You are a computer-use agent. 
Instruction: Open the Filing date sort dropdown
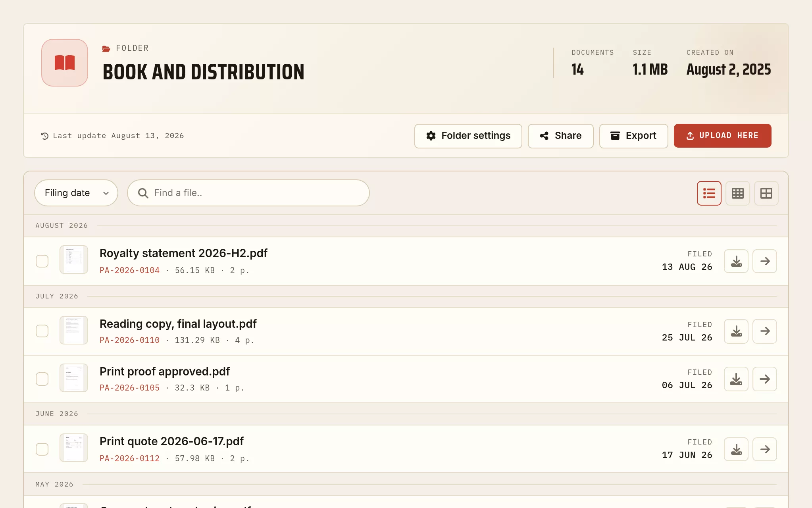tap(76, 193)
